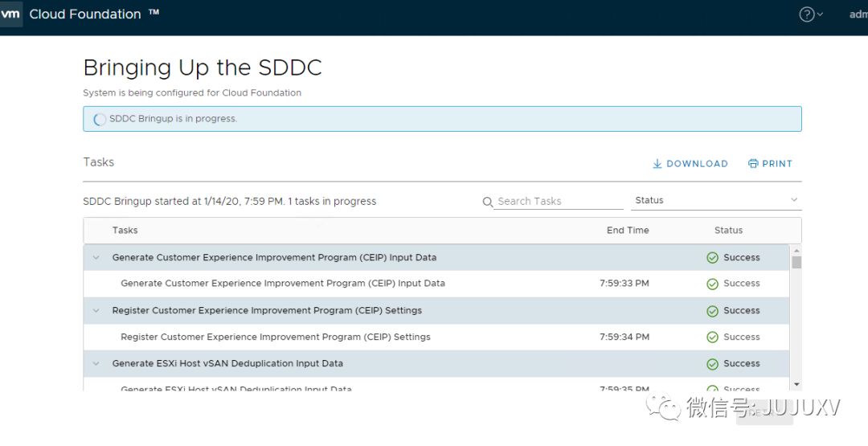Viewport: 868px width, 446px height.
Task: Open the help question mark menu
Action: click(808, 14)
